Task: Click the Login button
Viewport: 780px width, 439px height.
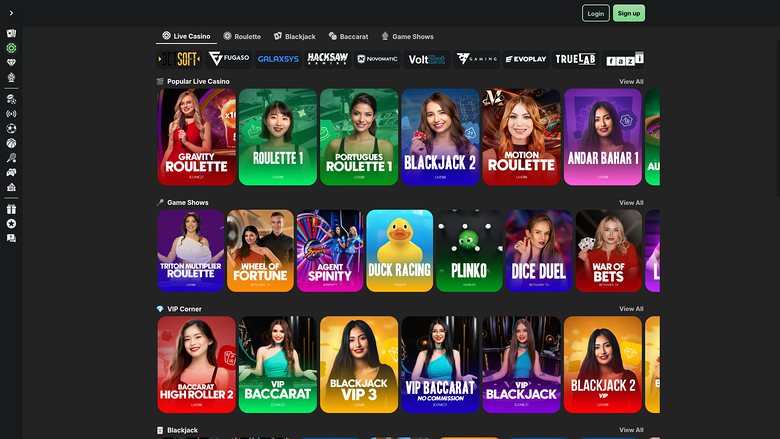Action: [x=595, y=13]
